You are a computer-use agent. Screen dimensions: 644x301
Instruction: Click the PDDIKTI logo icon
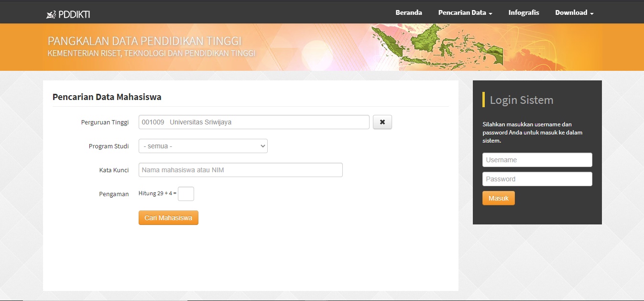point(51,15)
